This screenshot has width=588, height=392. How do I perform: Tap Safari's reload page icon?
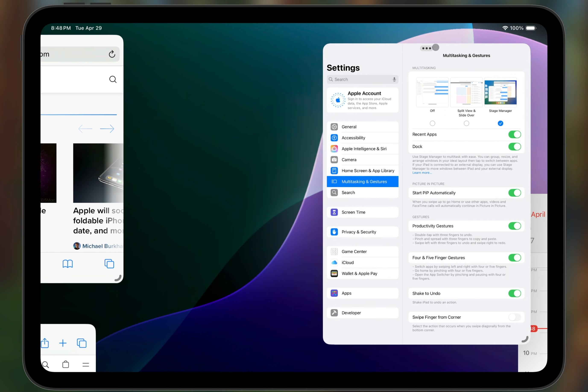click(x=112, y=54)
